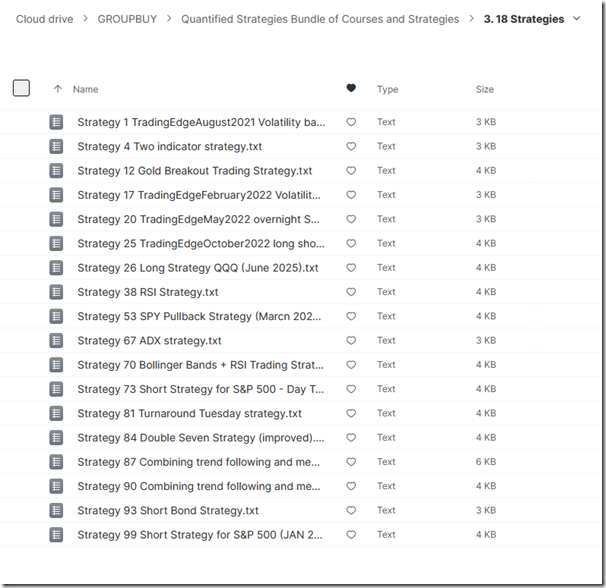Toggle favorite heart for Strategy 17

click(351, 195)
